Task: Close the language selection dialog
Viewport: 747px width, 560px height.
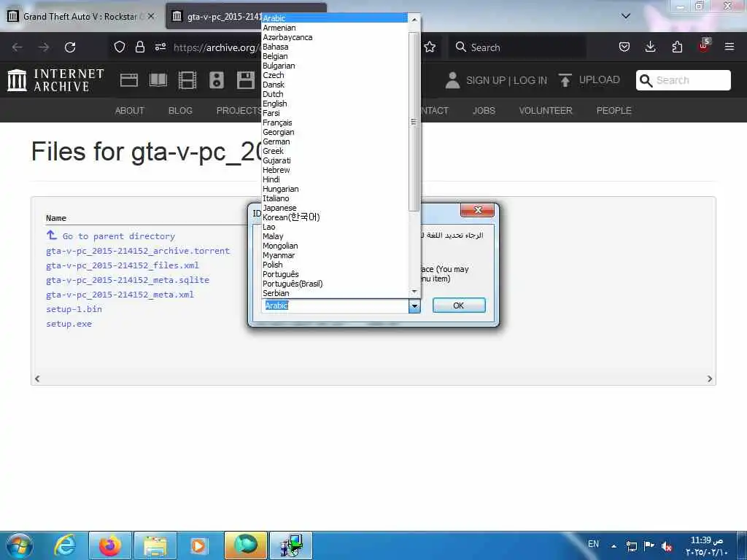Action: [477, 210]
